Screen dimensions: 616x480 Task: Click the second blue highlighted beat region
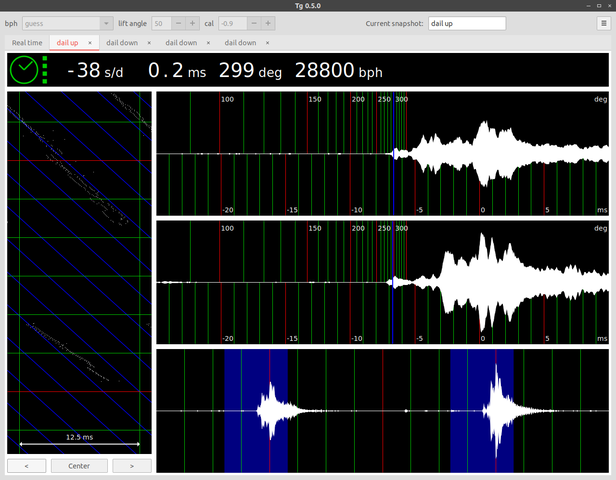tap(482, 410)
